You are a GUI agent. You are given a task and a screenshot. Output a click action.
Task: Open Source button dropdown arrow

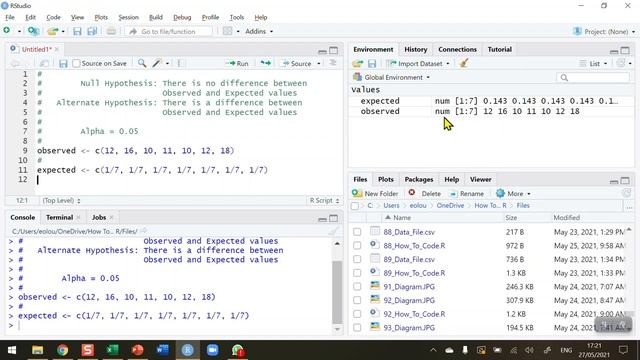[x=319, y=64]
